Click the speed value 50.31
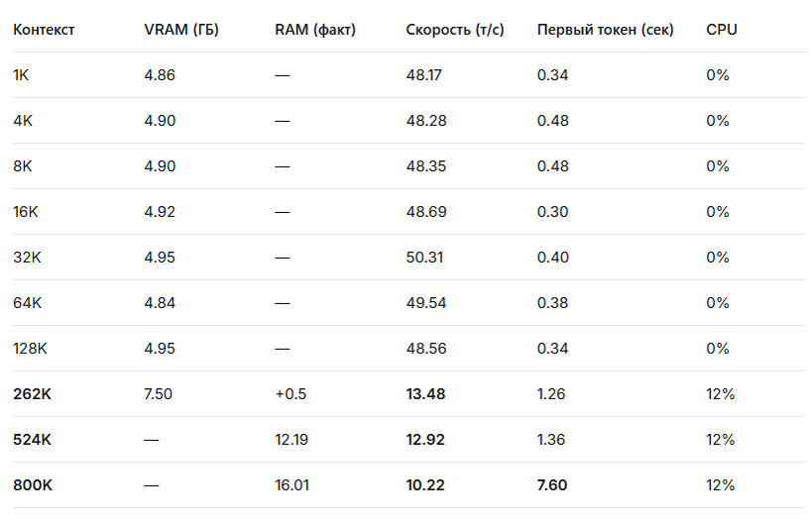The height and width of the screenshot is (524, 812). click(x=424, y=258)
